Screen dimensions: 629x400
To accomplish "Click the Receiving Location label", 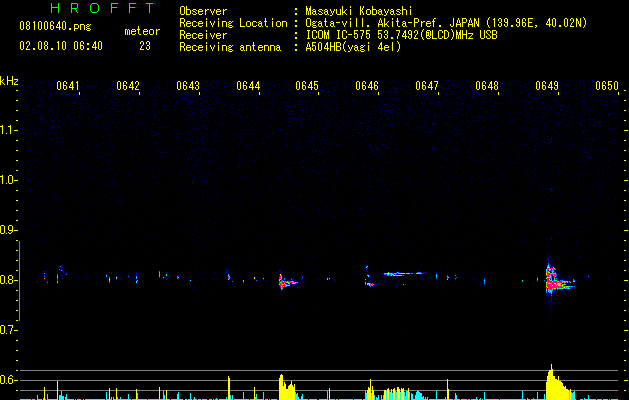I will tap(233, 23).
